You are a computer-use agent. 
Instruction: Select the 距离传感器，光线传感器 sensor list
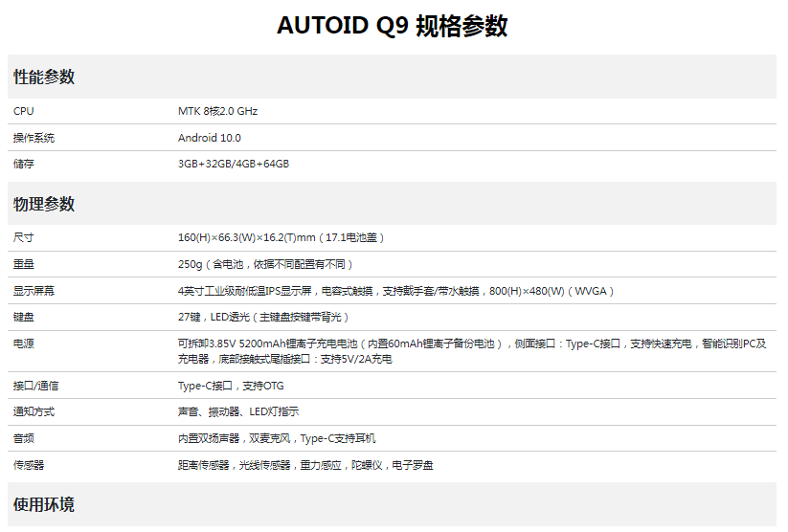[305, 465]
